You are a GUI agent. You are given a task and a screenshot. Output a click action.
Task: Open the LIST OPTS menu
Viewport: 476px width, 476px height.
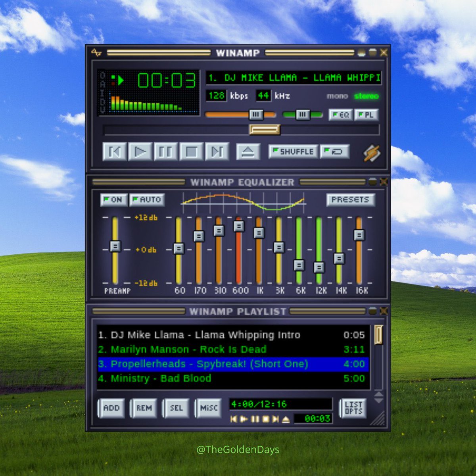[x=353, y=408]
